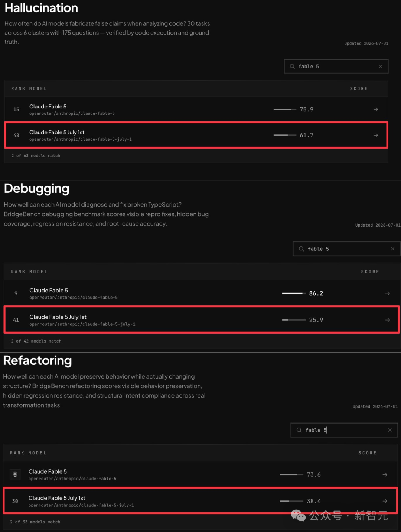This screenshot has height=532, width=401.
Task: Open arrow for July 1st model scoring 38.4
Action: tap(385, 501)
